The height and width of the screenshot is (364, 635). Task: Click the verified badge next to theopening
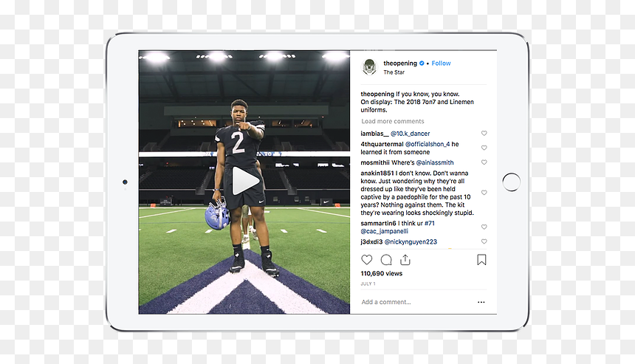[422, 63]
